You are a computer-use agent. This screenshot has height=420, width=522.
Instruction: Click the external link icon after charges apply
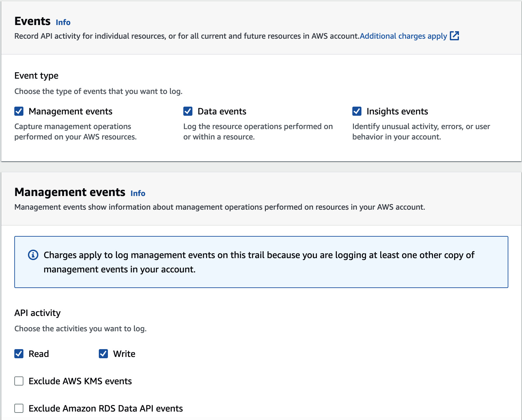coord(454,36)
